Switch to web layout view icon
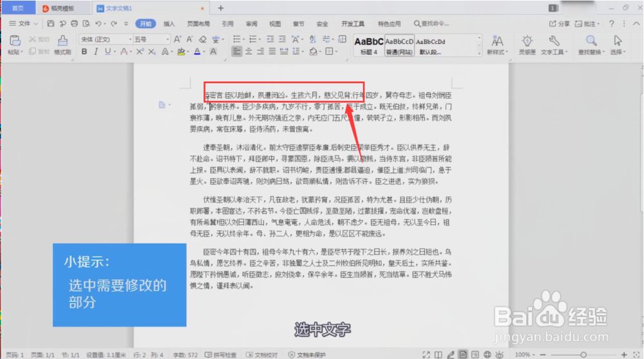Screen dimensions: 644x359 pyautogui.click(x=487, y=354)
